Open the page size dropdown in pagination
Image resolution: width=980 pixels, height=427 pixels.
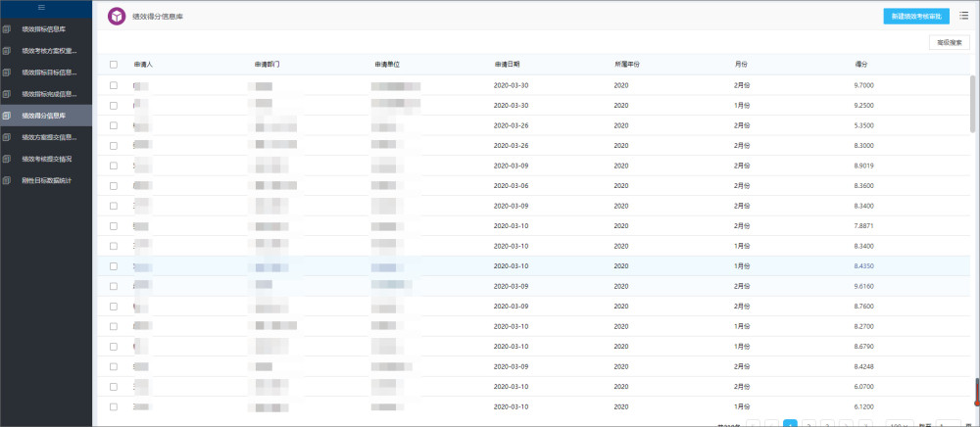(900, 423)
